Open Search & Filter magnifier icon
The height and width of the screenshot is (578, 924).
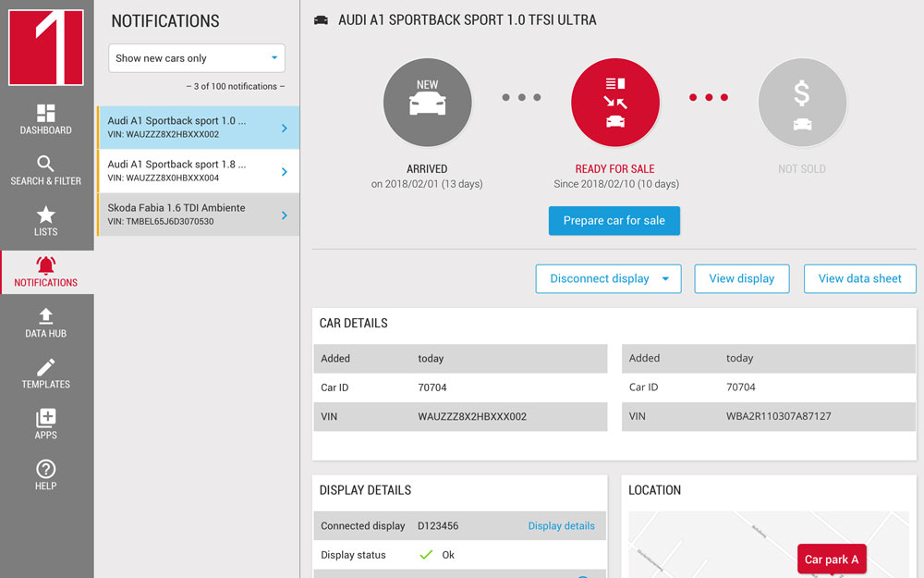click(45, 164)
